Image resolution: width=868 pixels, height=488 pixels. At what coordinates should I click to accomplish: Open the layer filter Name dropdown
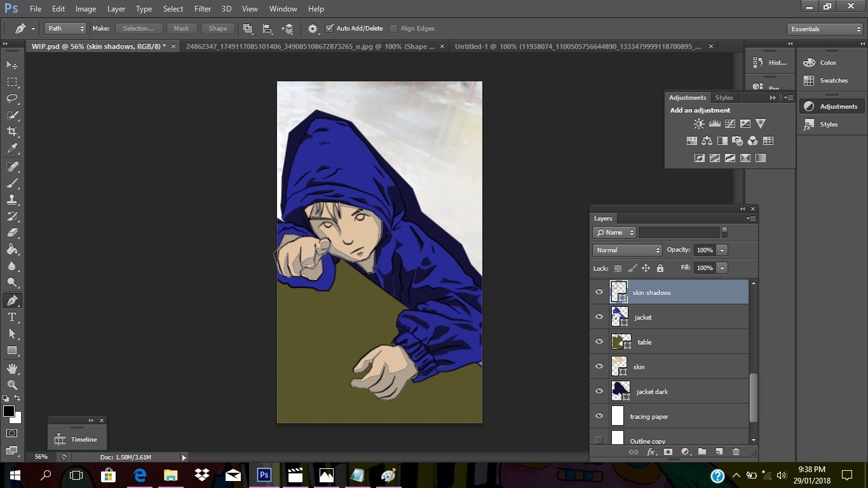click(614, 233)
